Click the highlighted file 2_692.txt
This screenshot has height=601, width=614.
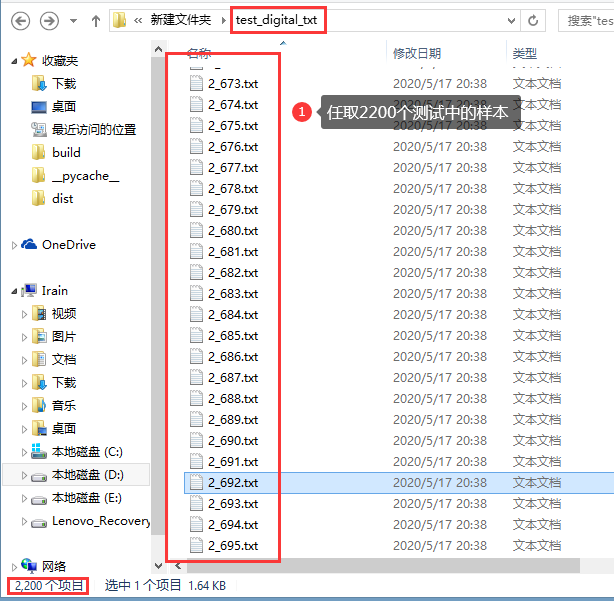click(x=233, y=482)
